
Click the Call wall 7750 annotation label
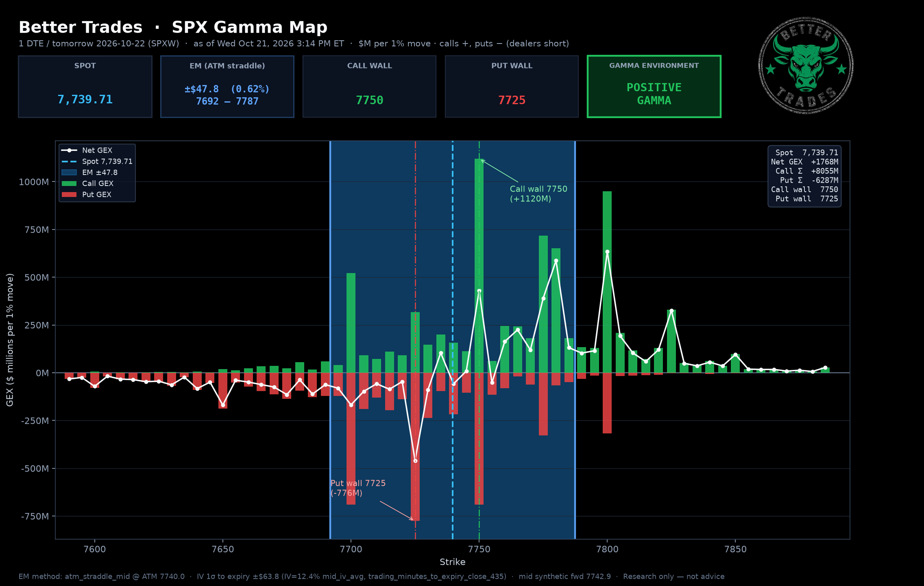click(538, 194)
